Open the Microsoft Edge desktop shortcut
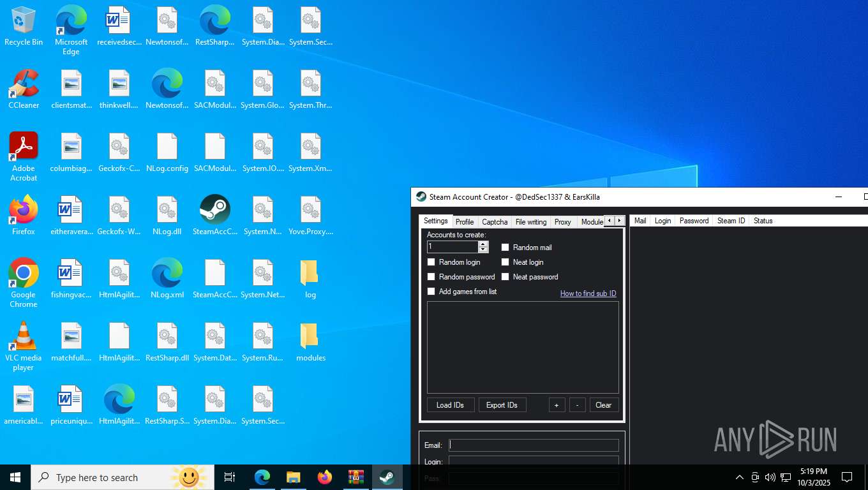Viewport: 868px width, 490px height. coord(71,30)
